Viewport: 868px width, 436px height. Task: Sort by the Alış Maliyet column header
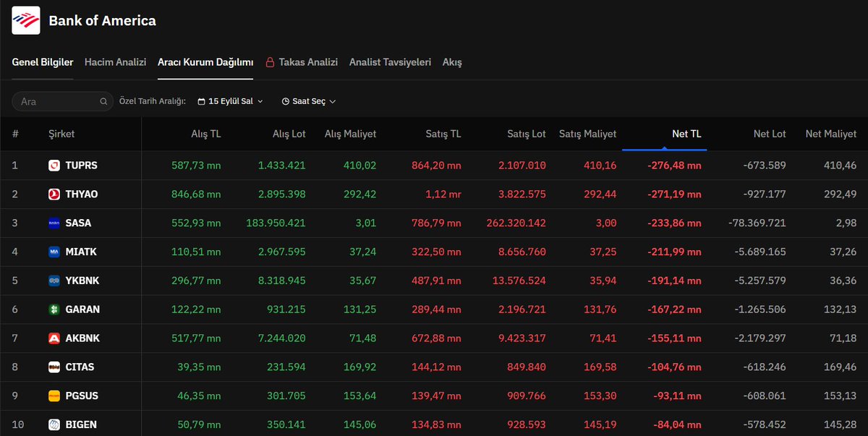click(x=350, y=134)
